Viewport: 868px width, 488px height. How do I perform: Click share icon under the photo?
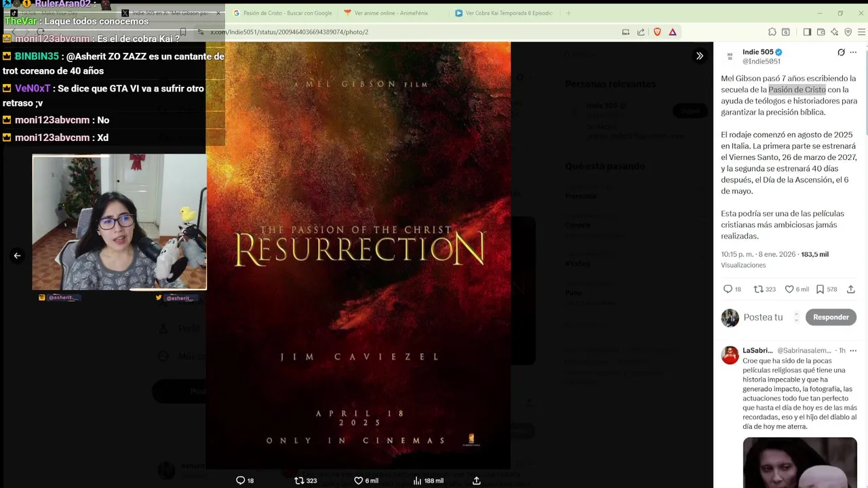click(x=477, y=480)
